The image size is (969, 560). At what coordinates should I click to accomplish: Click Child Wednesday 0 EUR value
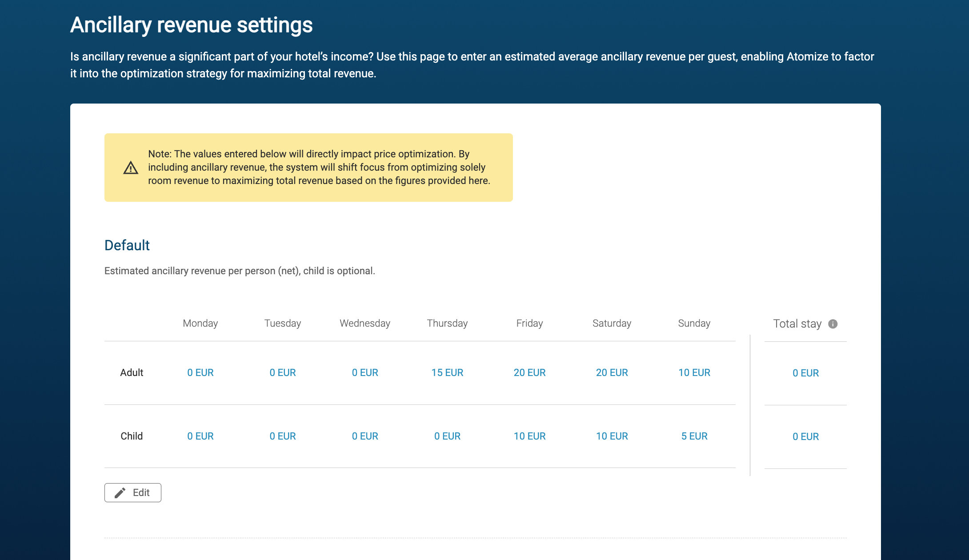click(x=365, y=436)
